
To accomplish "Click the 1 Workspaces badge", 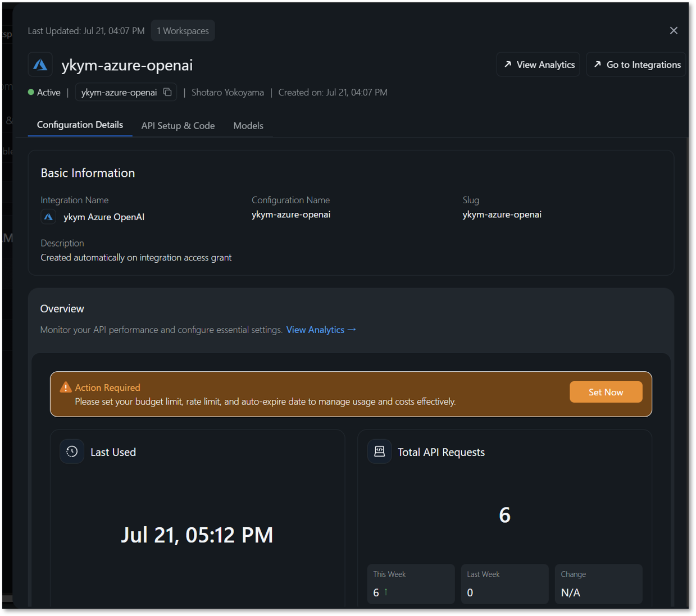I will (183, 31).
